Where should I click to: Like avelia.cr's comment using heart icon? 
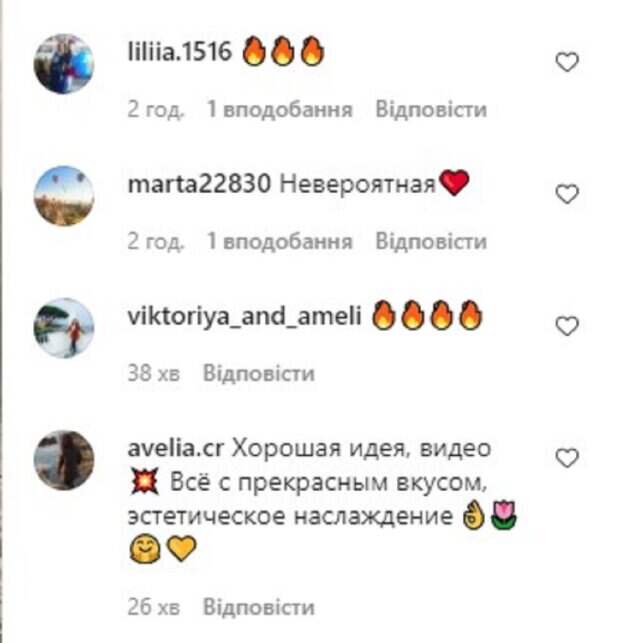(567, 458)
